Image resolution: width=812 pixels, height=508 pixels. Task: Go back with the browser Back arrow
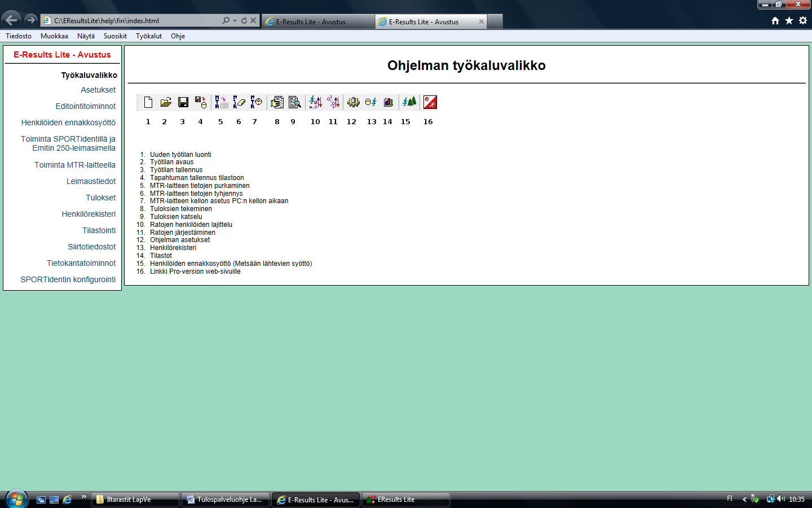[11, 20]
